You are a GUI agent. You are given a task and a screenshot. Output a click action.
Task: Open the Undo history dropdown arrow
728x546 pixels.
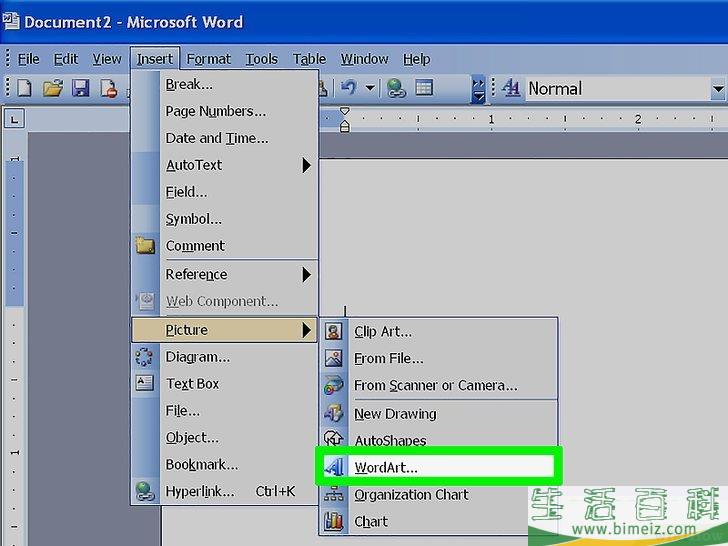[x=370, y=87]
